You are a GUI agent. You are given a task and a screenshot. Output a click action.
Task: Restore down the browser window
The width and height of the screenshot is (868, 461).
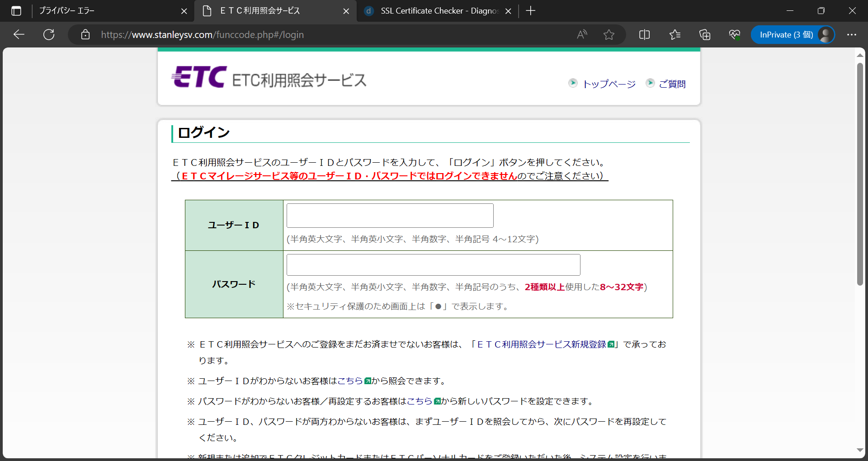(x=821, y=11)
